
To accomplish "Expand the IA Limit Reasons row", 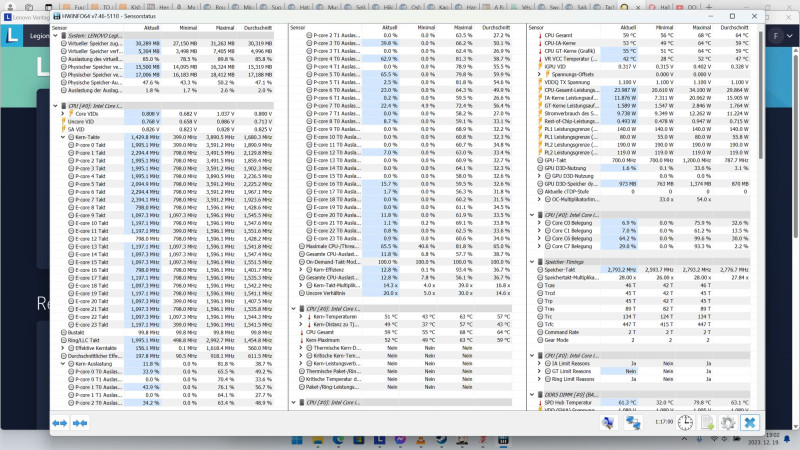I will tap(540, 364).
